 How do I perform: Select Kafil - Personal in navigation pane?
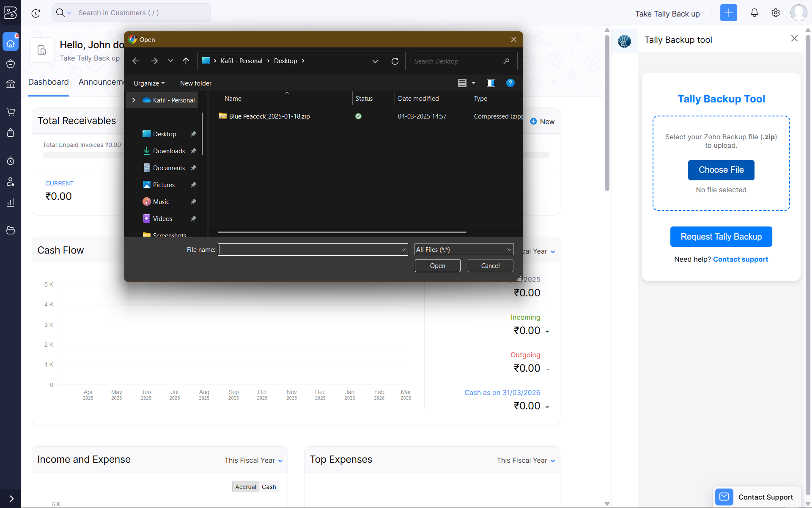click(x=169, y=100)
